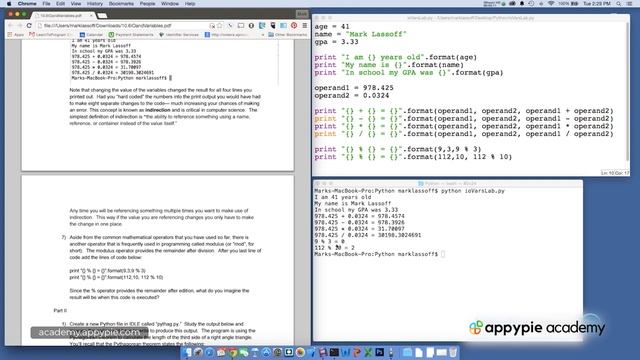
Task: Open Spotlight search in menu bar
Action: [x=619, y=4]
